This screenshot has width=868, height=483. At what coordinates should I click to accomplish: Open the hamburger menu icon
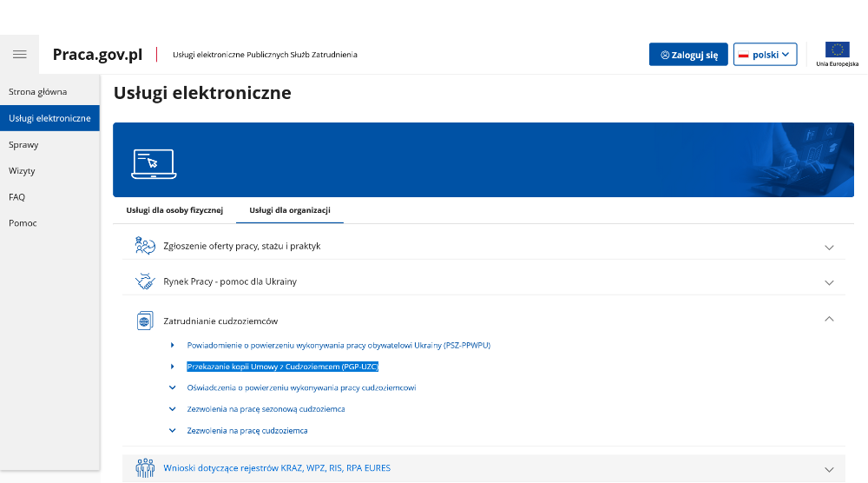19,54
